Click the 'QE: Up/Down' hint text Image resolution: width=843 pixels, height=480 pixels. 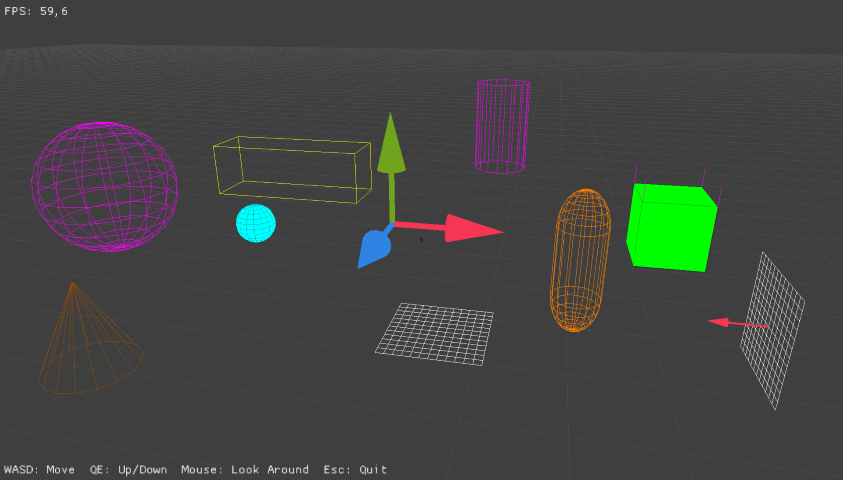[x=128, y=470]
